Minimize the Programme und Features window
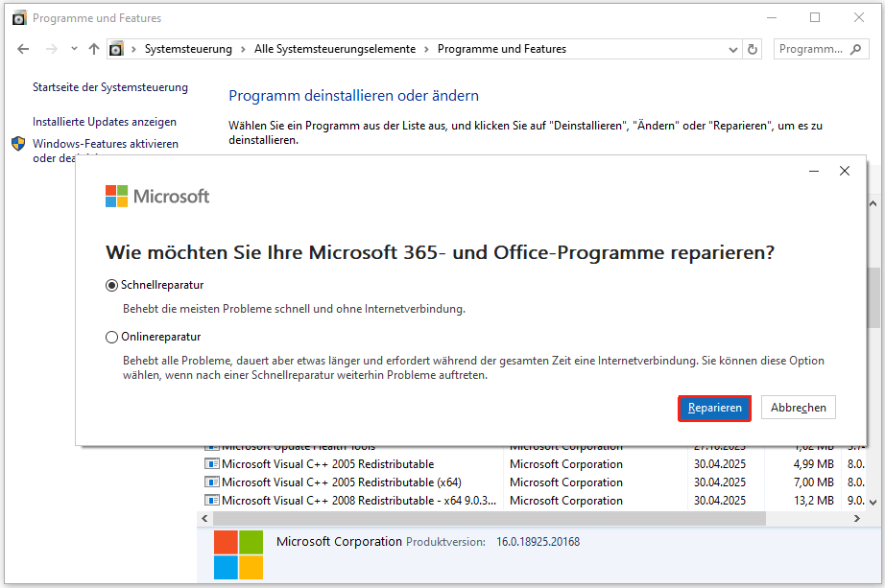Screen dimensions: 885x588 coord(772,18)
